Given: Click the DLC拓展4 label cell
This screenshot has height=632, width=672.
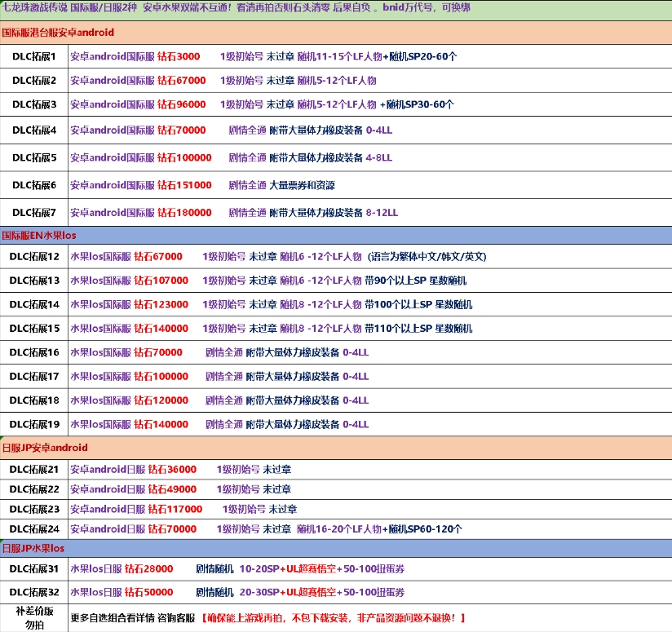Looking at the screenshot, I should click(33, 130).
